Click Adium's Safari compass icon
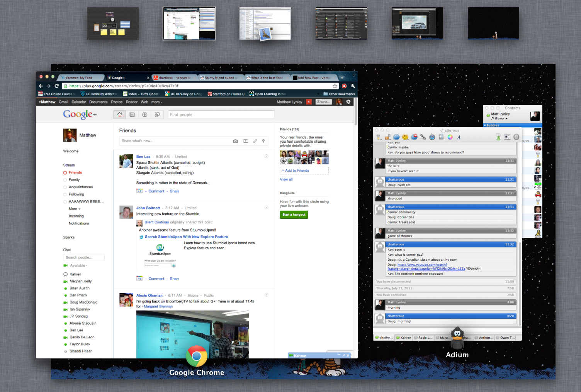The image size is (581, 392). pyautogui.click(x=432, y=137)
